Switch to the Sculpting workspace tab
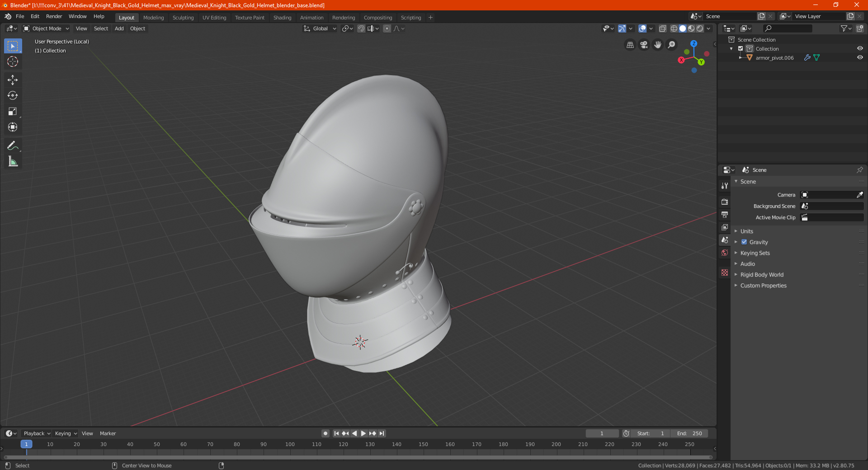This screenshot has height=470, width=868. pos(183,18)
